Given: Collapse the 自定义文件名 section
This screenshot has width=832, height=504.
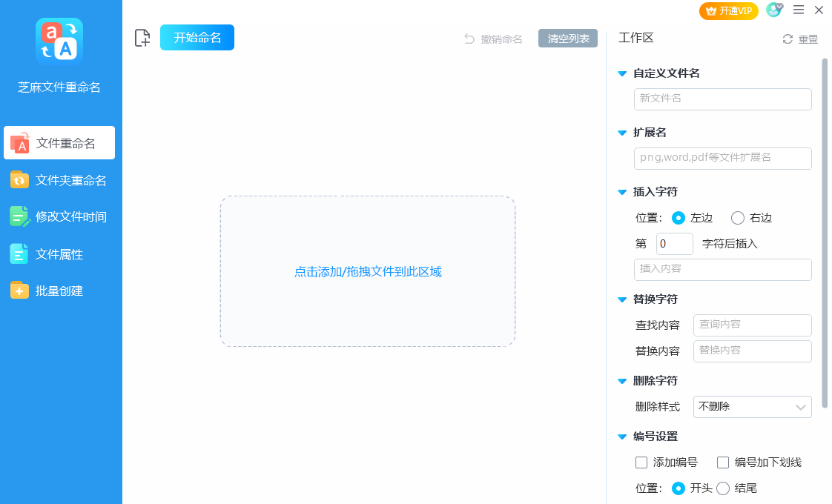Looking at the screenshot, I should tap(622, 73).
